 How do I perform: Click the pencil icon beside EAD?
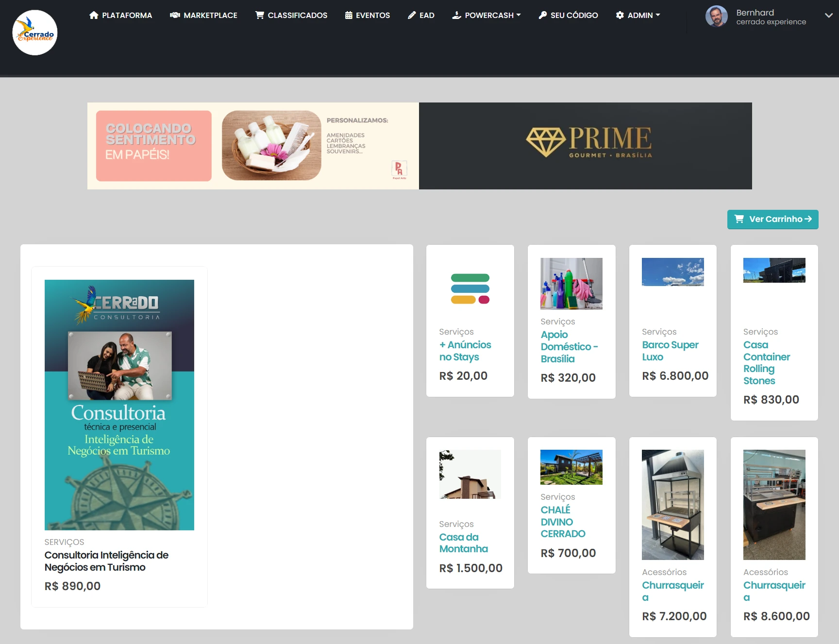[x=412, y=15]
